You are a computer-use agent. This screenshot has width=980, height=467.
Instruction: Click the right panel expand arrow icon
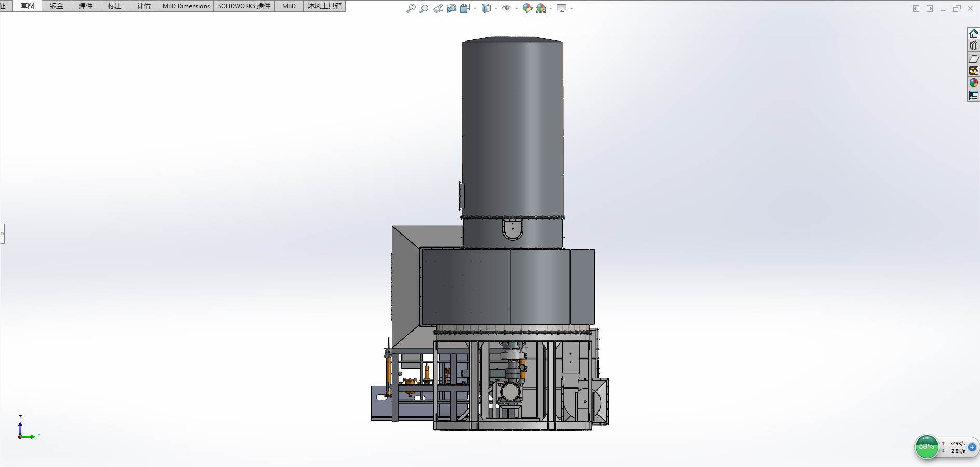click(x=930, y=8)
